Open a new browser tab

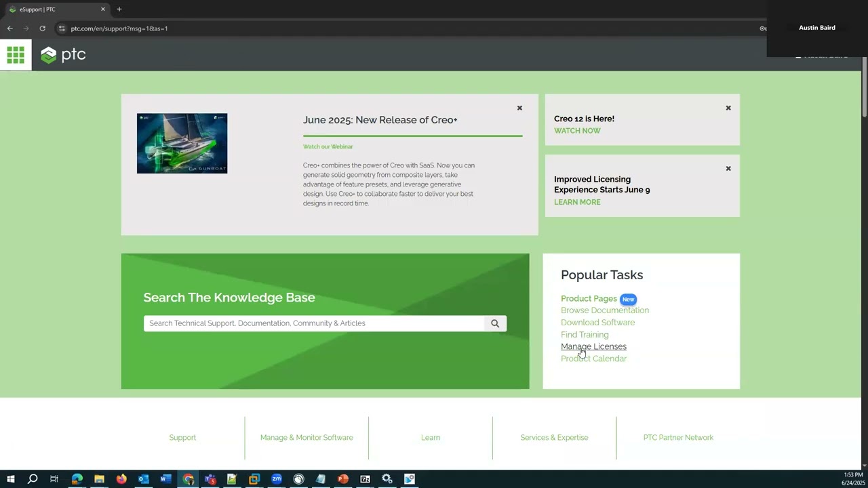tap(119, 9)
